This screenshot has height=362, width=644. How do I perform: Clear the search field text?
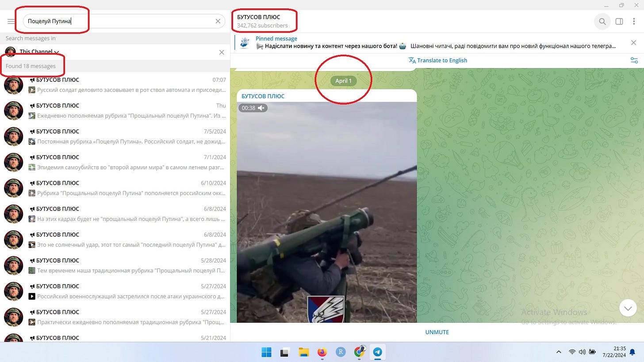[x=218, y=21]
